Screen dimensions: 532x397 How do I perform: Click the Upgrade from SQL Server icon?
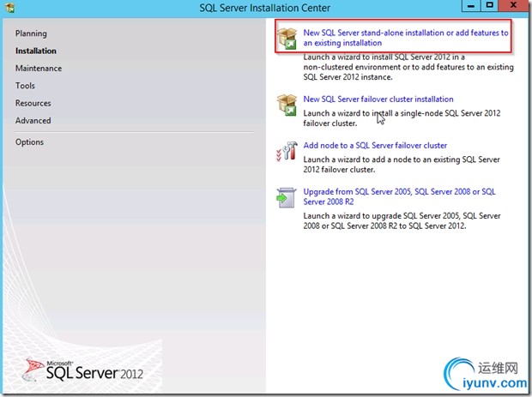[287, 197]
